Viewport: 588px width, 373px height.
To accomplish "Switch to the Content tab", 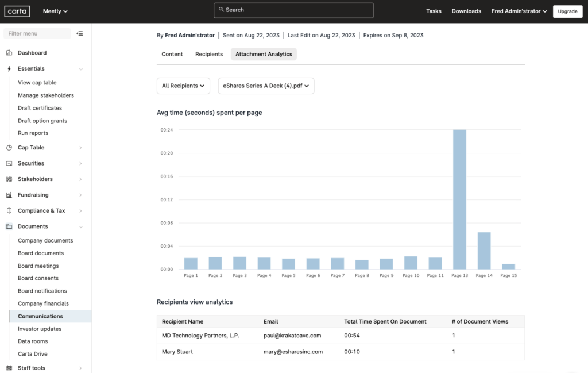I will tap(172, 54).
